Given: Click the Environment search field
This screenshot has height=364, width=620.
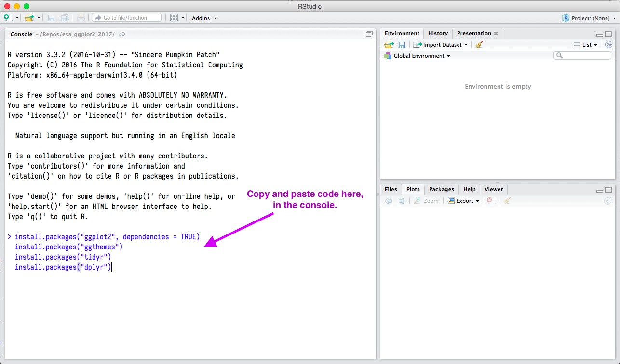Looking at the screenshot, I should pyautogui.click(x=582, y=56).
